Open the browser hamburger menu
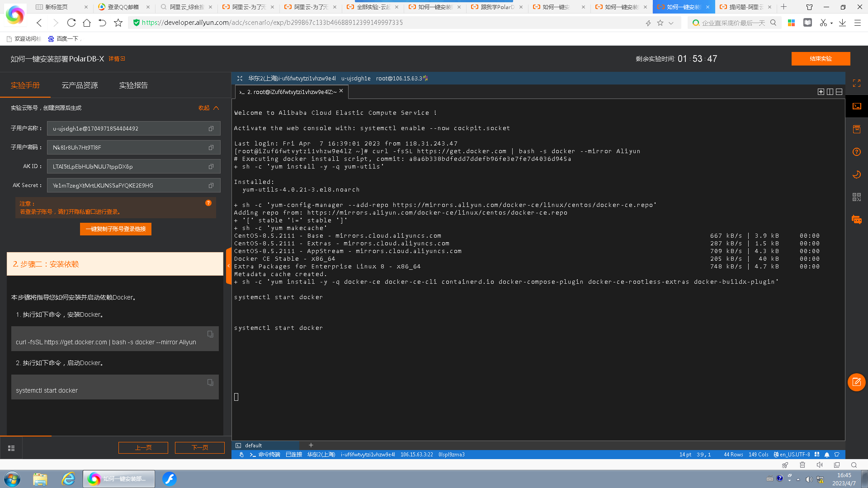Image resolution: width=868 pixels, height=488 pixels. point(857,23)
